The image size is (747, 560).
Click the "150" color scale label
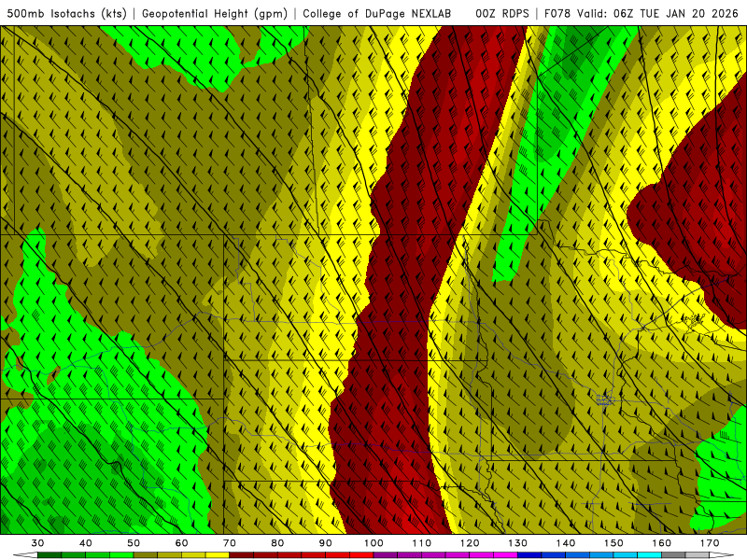(613, 543)
